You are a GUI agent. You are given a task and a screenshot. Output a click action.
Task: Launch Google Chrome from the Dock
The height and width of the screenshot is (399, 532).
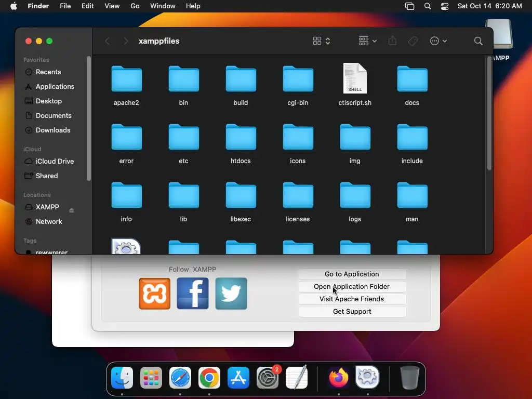[209, 378]
